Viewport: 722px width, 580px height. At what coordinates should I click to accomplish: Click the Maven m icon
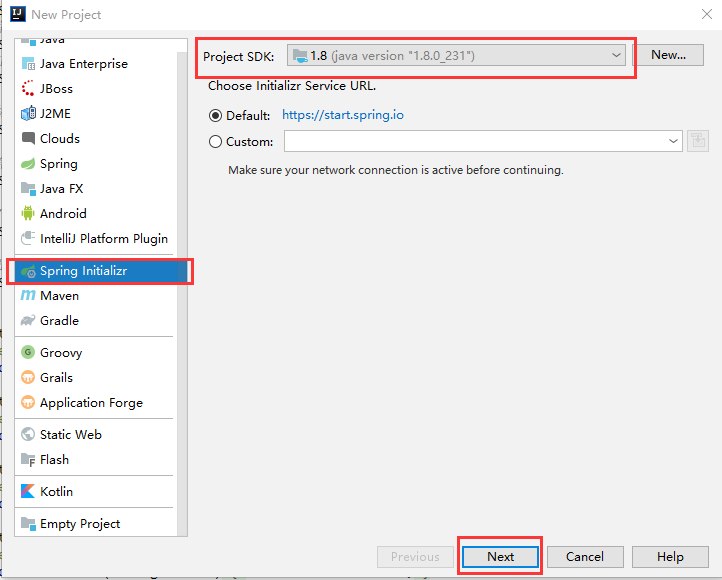(28, 296)
